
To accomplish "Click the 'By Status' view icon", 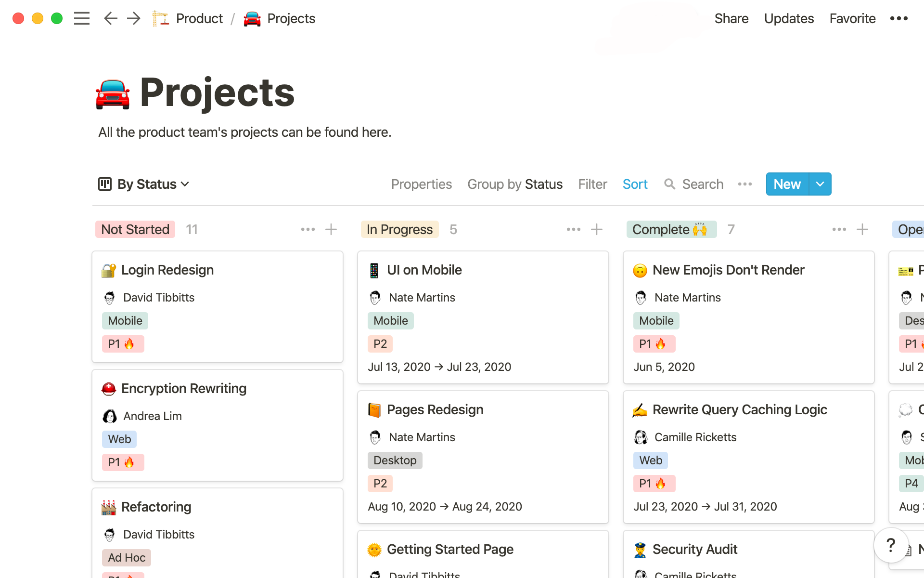I will [x=105, y=184].
